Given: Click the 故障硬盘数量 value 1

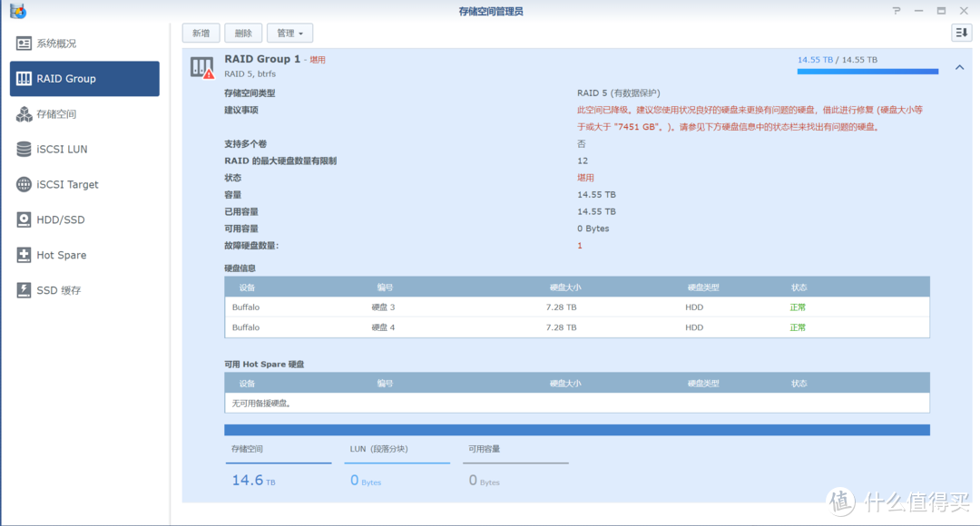Looking at the screenshot, I should [x=579, y=246].
